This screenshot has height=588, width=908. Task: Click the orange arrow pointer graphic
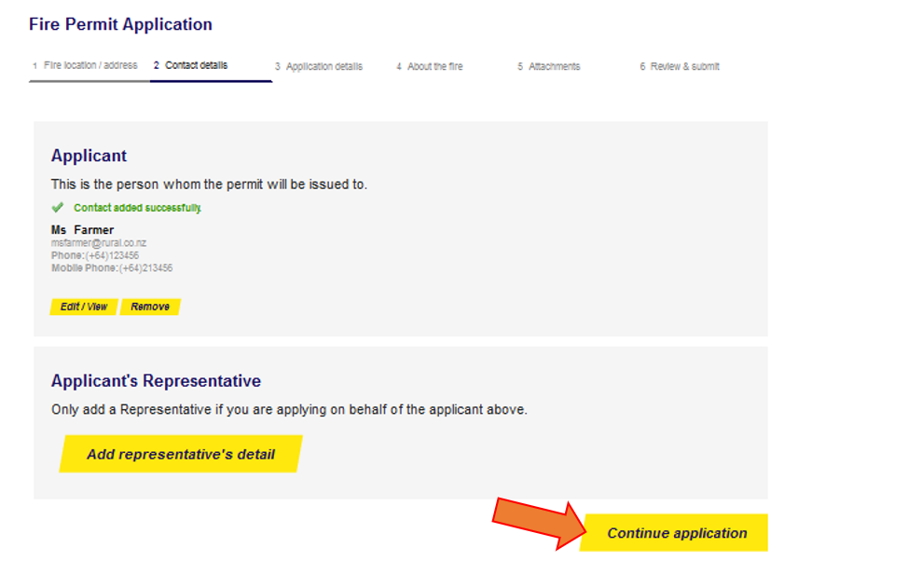[x=538, y=523]
